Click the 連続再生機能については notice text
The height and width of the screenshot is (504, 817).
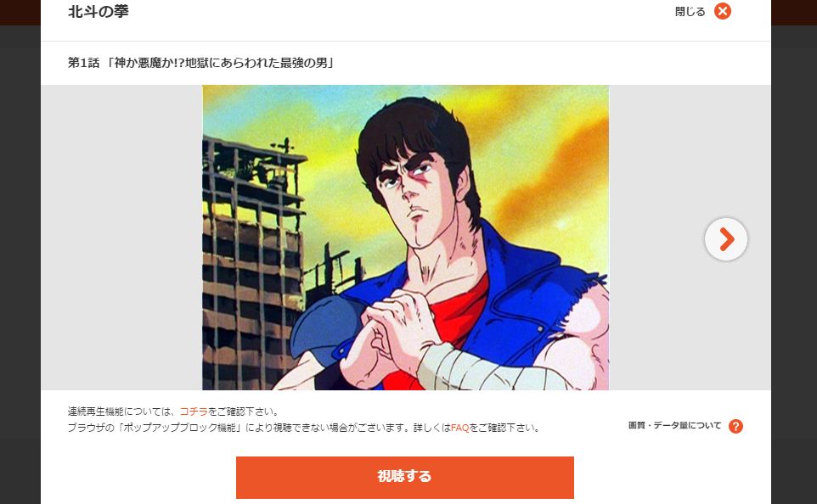tap(121, 412)
